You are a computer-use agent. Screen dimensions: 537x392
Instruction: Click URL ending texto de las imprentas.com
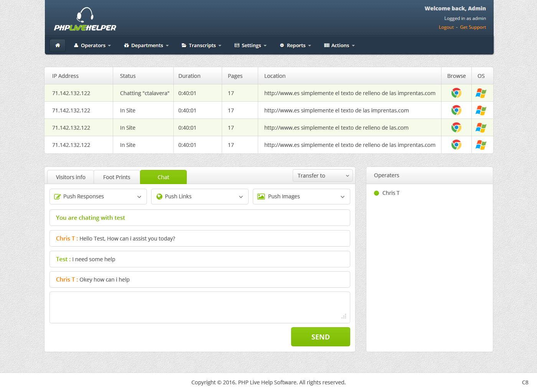pos(336,110)
